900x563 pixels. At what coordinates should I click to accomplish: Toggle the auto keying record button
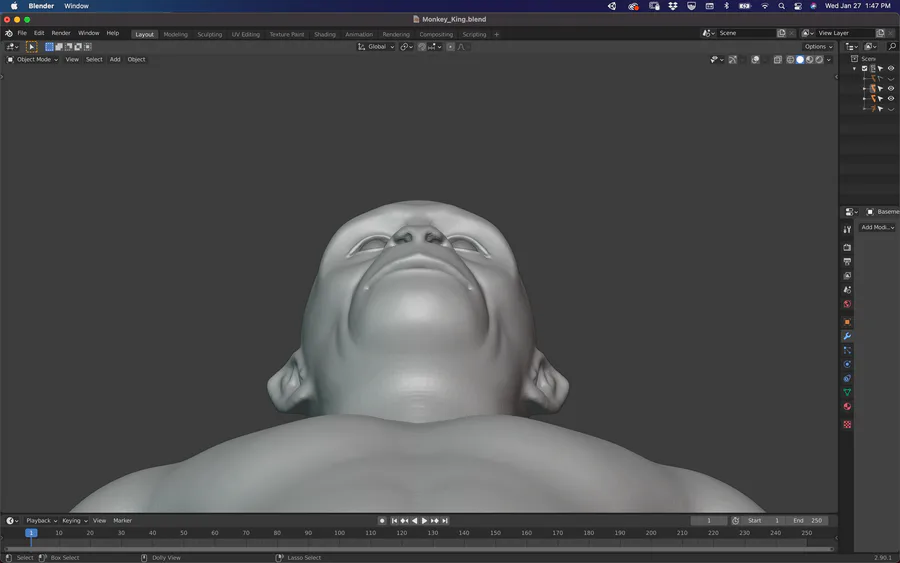tap(382, 521)
